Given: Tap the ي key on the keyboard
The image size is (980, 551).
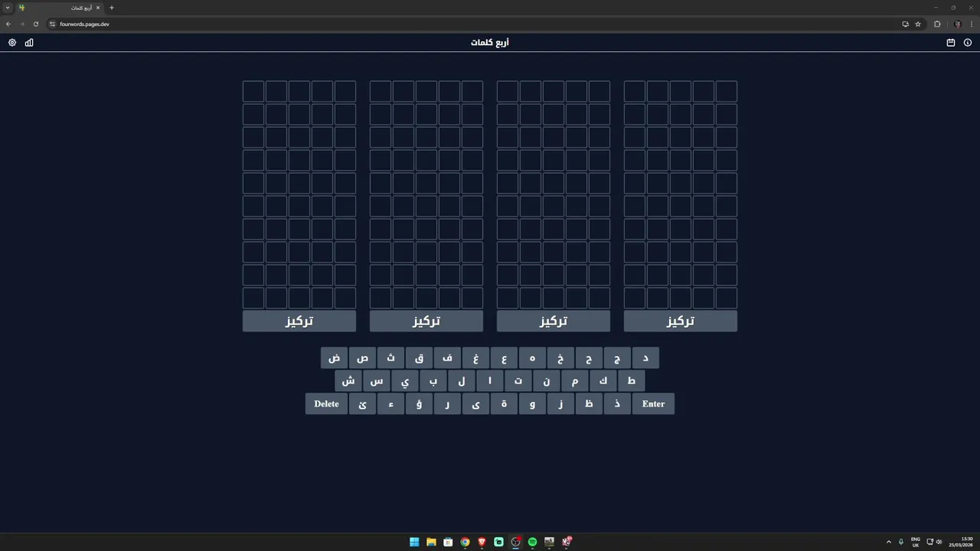Looking at the screenshot, I should pyautogui.click(x=405, y=381).
